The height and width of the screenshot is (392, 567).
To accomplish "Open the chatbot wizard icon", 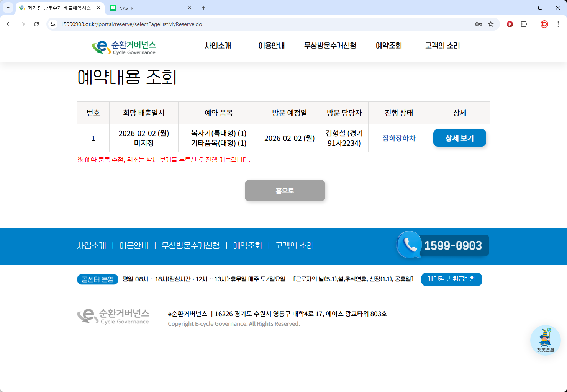I will [545, 340].
